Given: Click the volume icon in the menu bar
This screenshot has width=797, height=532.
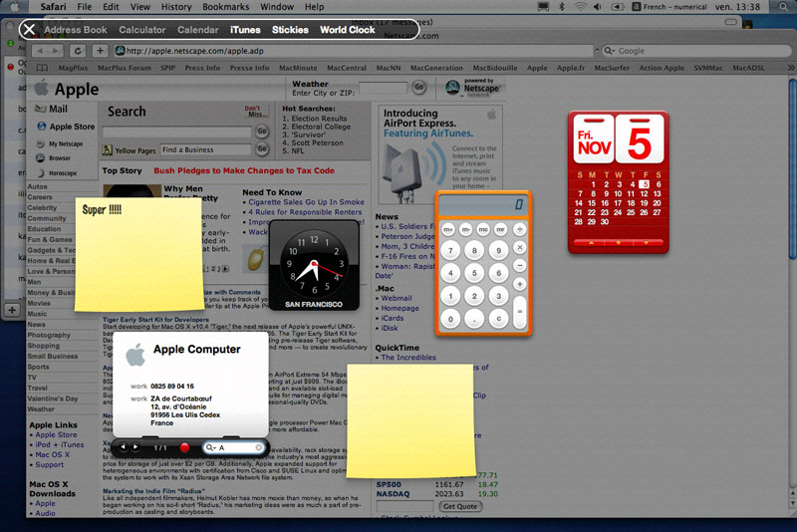Looking at the screenshot, I should click(598, 7).
